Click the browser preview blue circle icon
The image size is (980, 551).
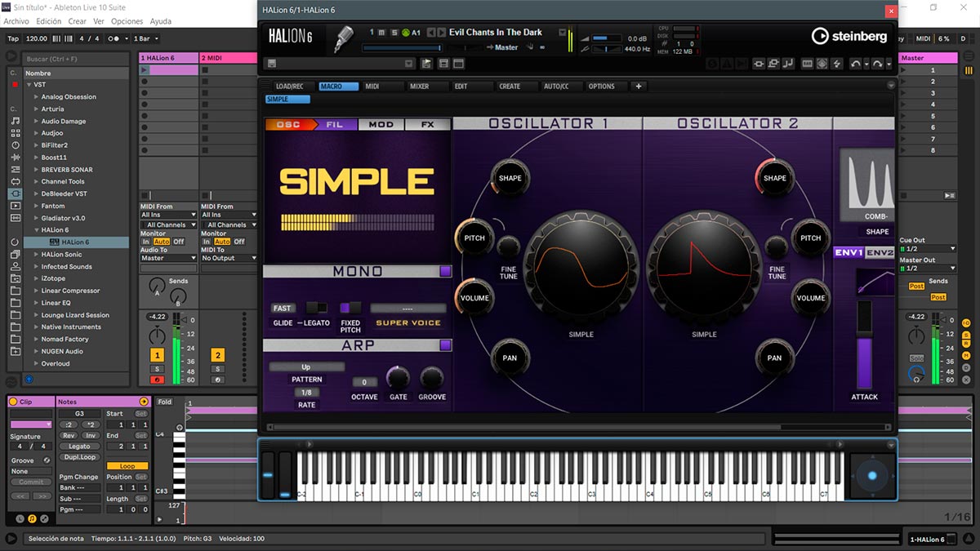click(29, 379)
